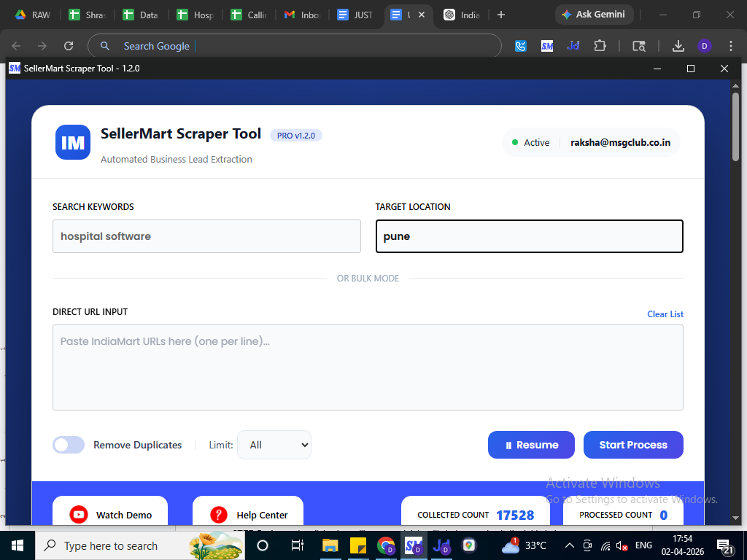Screen dimensions: 747x560
Task: Open the Limit dropdown set to All
Action: click(274, 445)
